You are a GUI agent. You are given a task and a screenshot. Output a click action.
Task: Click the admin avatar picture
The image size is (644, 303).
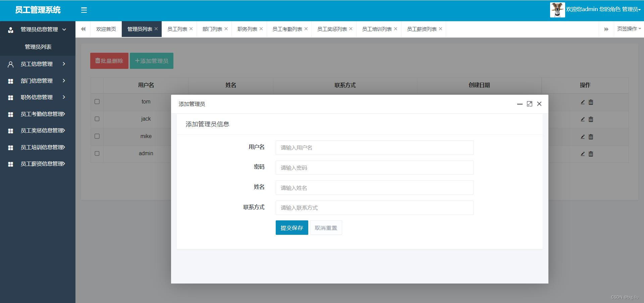coord(557,10)
